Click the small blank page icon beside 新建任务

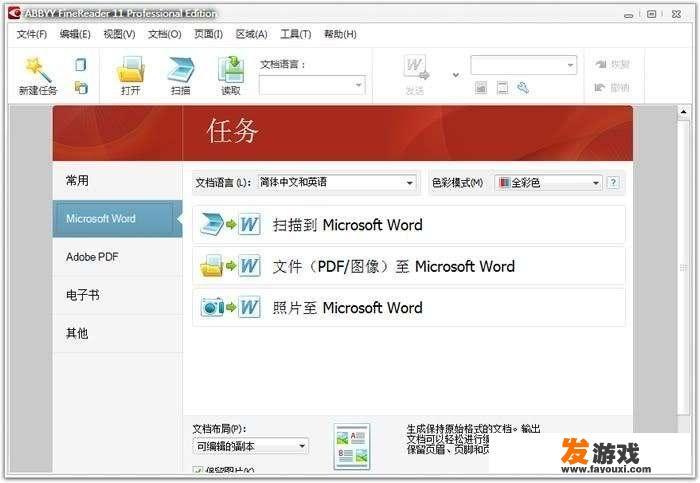(81, 65)
